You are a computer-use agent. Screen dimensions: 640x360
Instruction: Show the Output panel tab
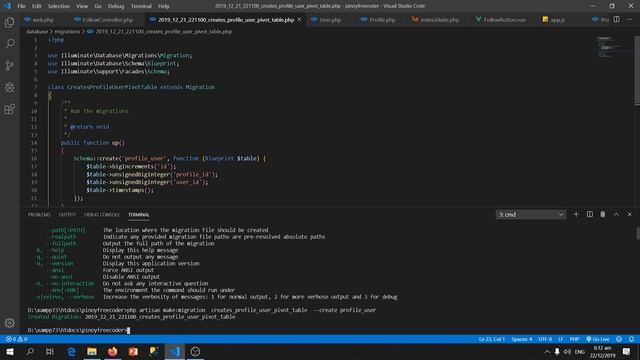[67, 215]
